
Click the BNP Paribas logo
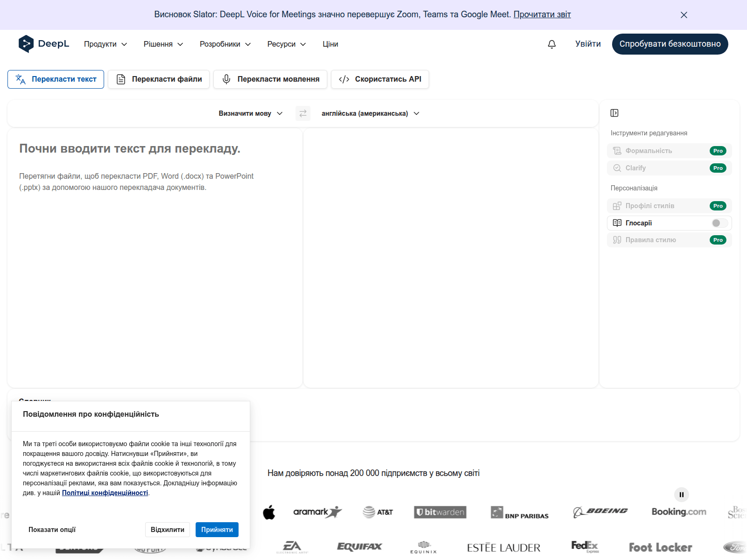520,512
